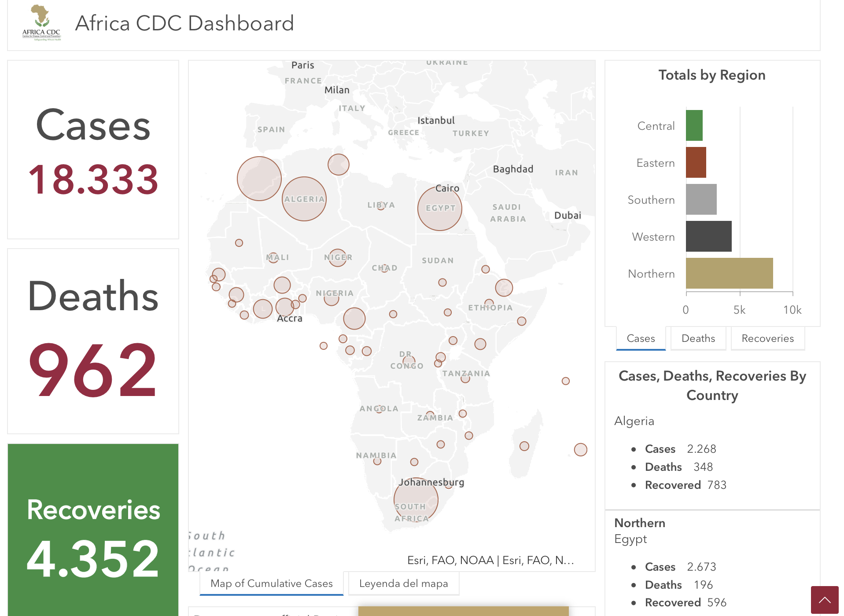This screenshot has height=616, width=844.
Task: Click the total cases number 18.333
Action: [93, 179]
